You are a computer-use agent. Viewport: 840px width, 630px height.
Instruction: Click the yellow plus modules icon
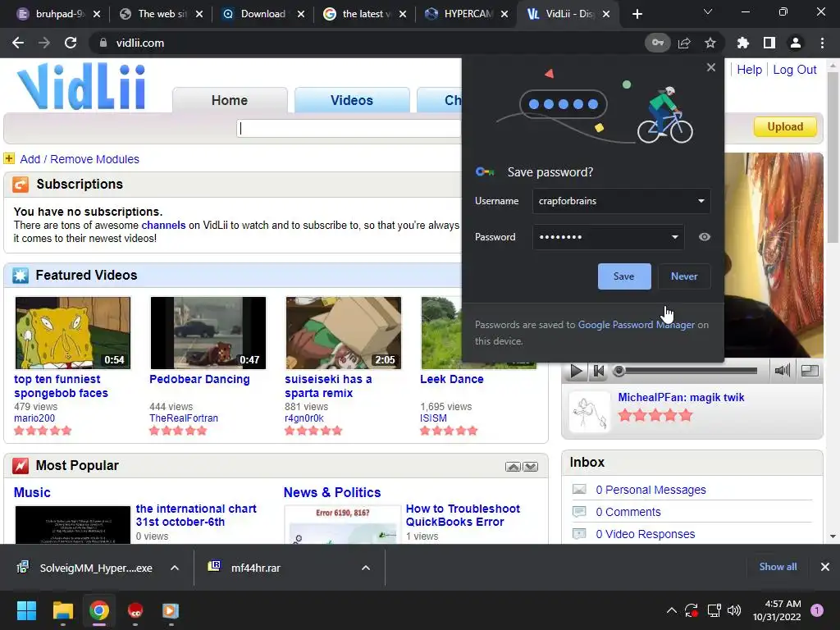[9, 158]
